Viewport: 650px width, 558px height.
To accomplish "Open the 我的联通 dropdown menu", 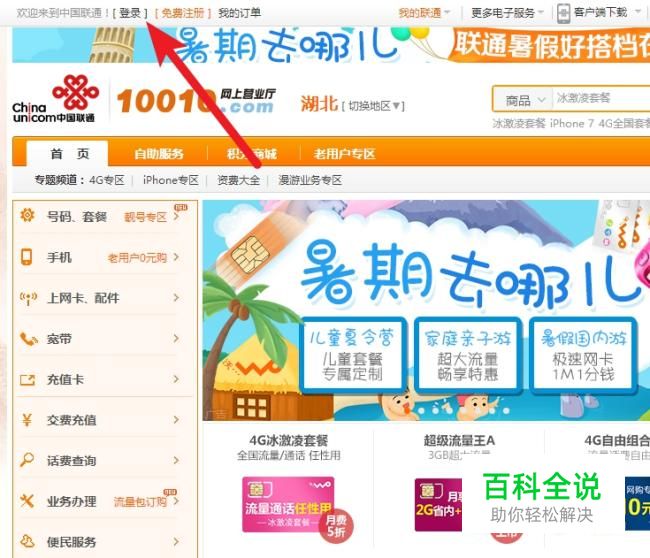I will coord(424,13).
